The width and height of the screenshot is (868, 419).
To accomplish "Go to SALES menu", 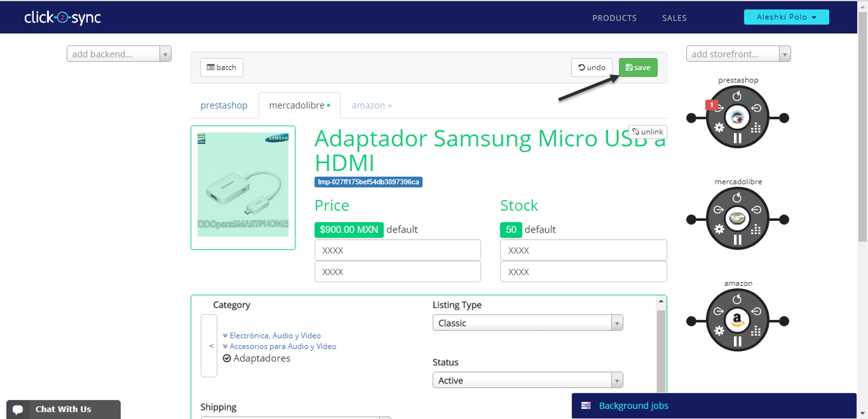I will (x=674, y=18).
